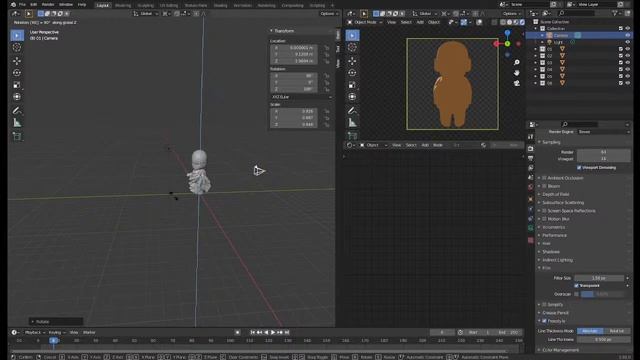Select the Rotate tool in right viewport
This screenshot has height=360, width=640.
tap(352, 73)
